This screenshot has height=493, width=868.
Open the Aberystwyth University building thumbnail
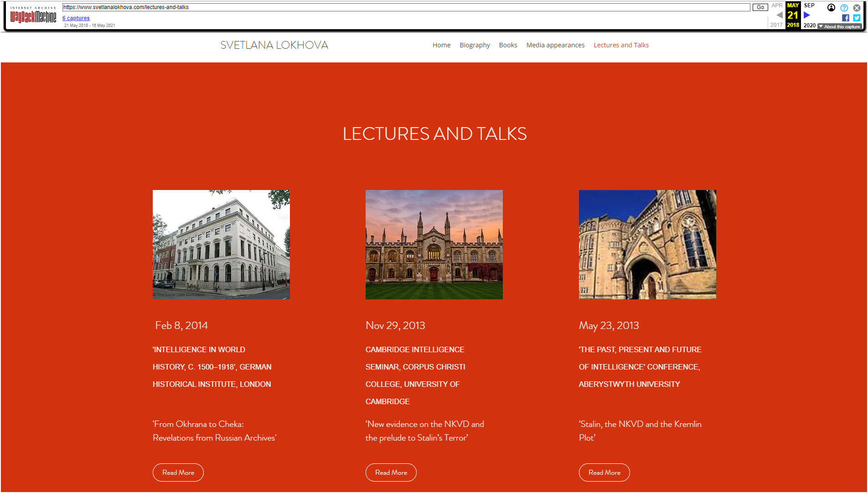(x=647, y=245)
